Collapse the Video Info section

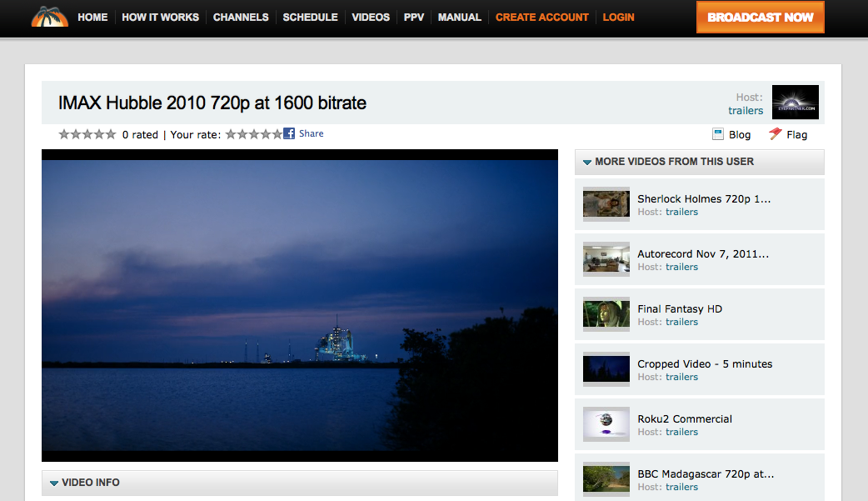pos(53,483)
